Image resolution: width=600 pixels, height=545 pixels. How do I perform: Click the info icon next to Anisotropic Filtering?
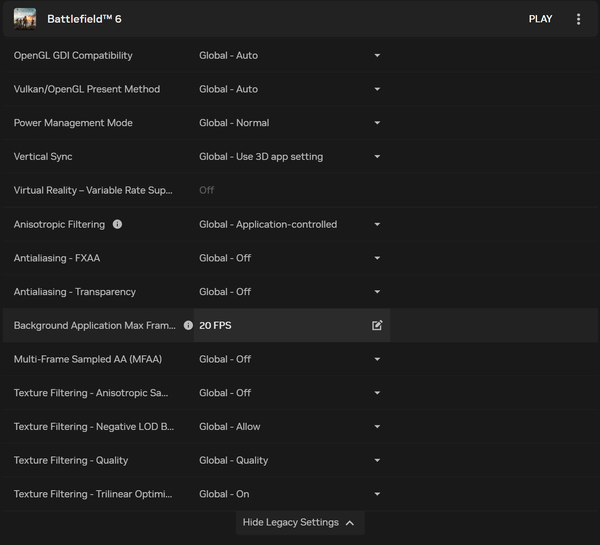point(117,224)
